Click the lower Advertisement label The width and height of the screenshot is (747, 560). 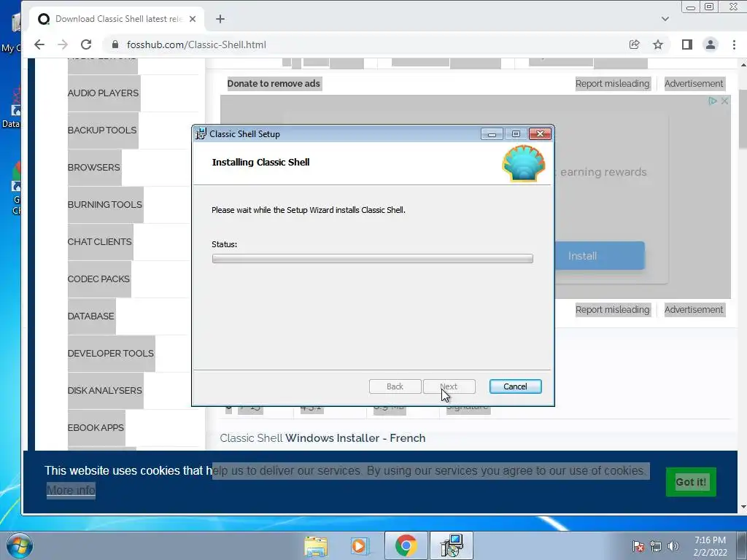694,309
